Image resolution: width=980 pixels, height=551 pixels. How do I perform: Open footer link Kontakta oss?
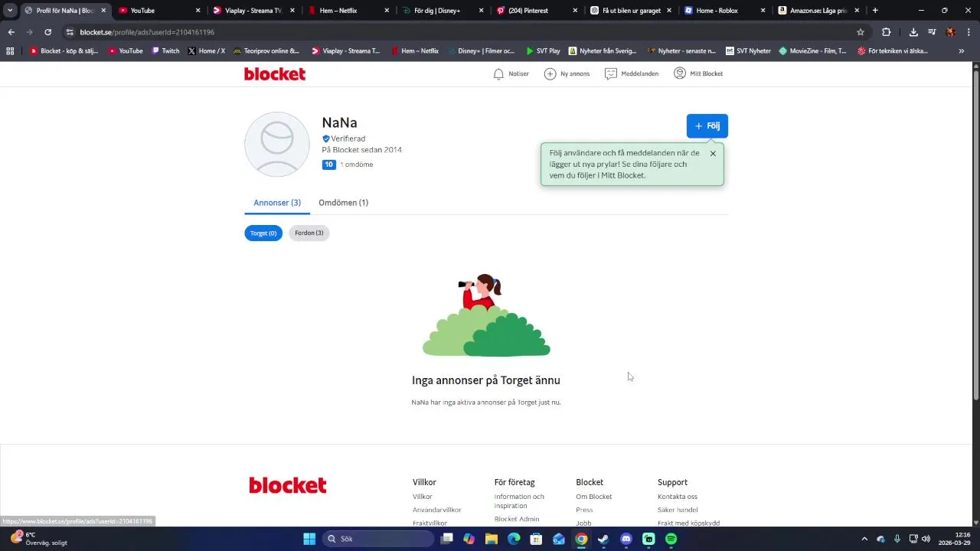(x=678, y=497)
